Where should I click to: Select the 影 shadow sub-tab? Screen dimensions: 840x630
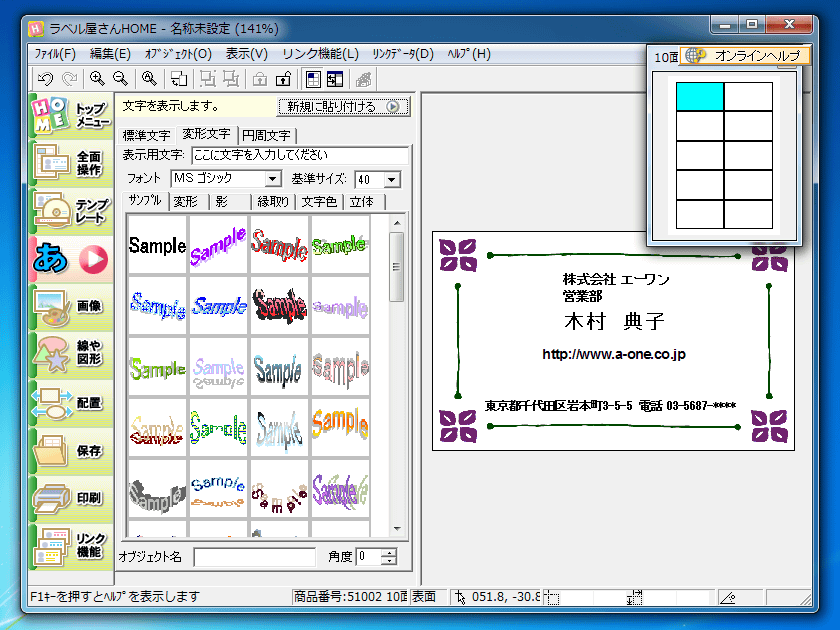coord(222,202)
